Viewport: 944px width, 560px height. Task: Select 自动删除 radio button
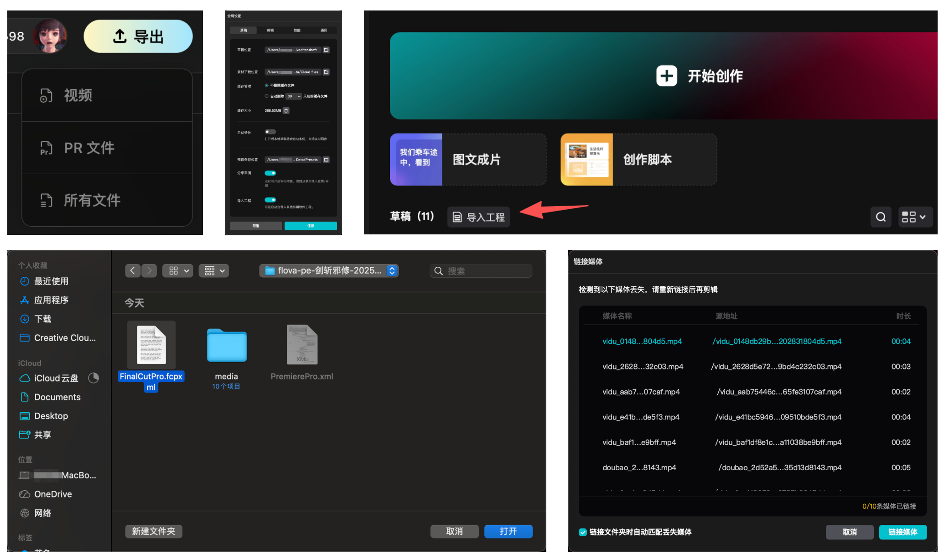[x=267, y=96]
